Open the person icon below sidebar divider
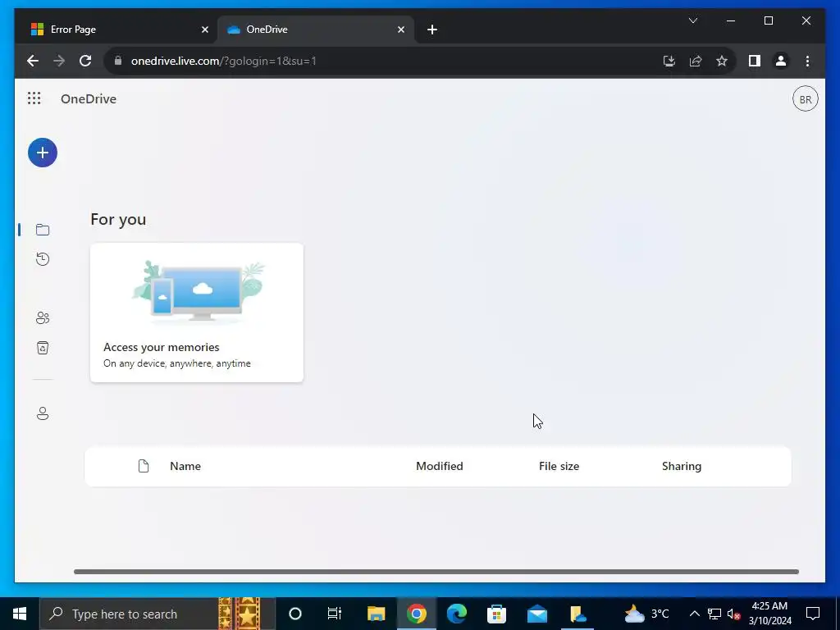The image size is (840, 630). pyautogui.click(x=43, y=413)
